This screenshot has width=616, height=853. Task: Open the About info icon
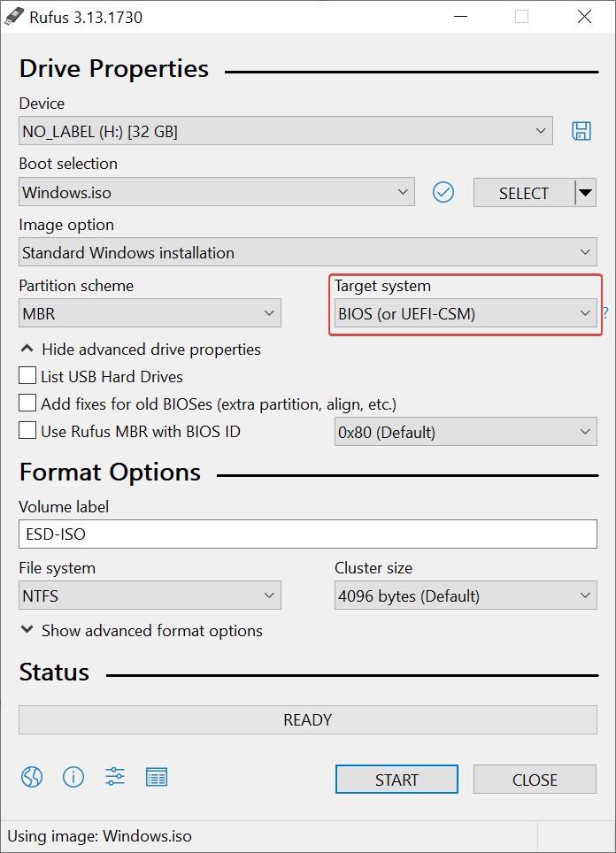[x=73, y=777]
